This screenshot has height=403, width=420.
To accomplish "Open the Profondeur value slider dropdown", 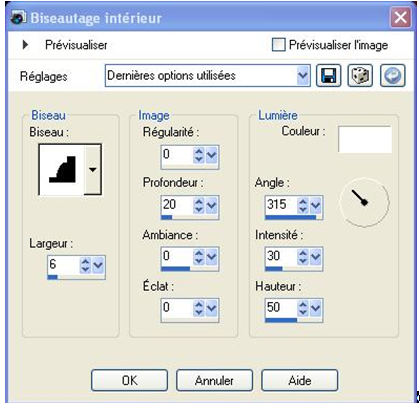I will pos(212,205).
